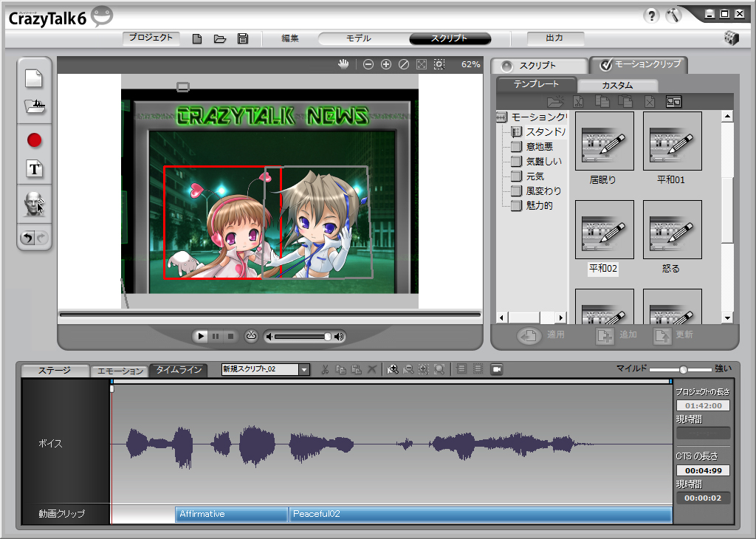Screen dimensions: 756x539
Task: Open the help question mark icon
Action: [x=651, y=16]
